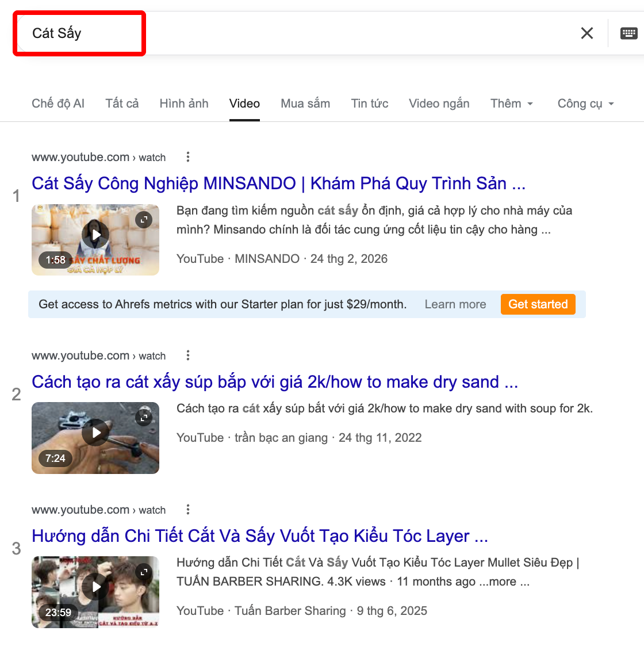Expand the Thêm dropdown menu
Image resolution: width=644 pixels, height=650 pixels.
click(x=511, y=104)
